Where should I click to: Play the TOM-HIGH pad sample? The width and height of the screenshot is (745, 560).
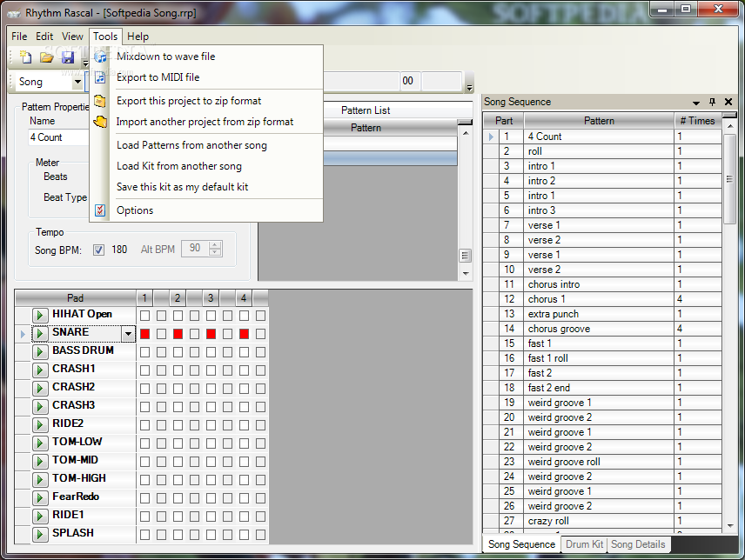tap(40, 480)
